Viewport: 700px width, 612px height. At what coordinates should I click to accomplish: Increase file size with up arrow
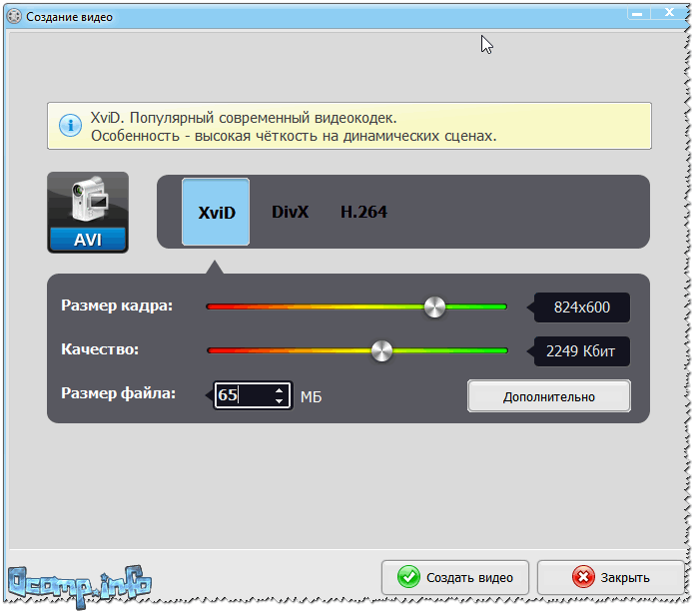(280, 390)
